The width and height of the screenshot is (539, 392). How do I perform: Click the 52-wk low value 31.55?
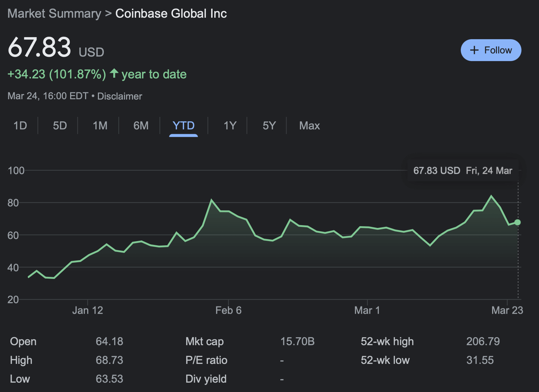pyautogui.click(x=480, y=360)
